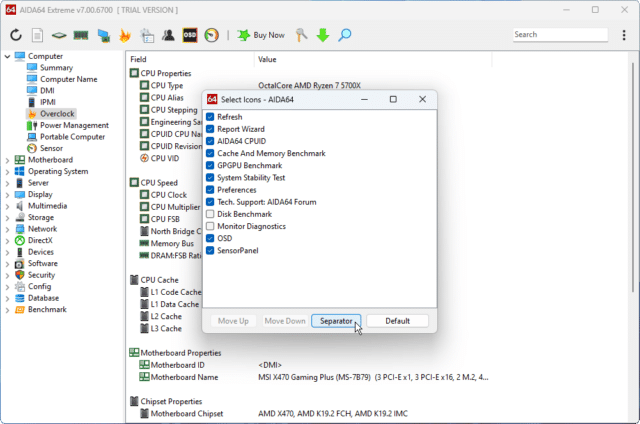Open the Report Wizard toolbar icon

click(37, 35)
